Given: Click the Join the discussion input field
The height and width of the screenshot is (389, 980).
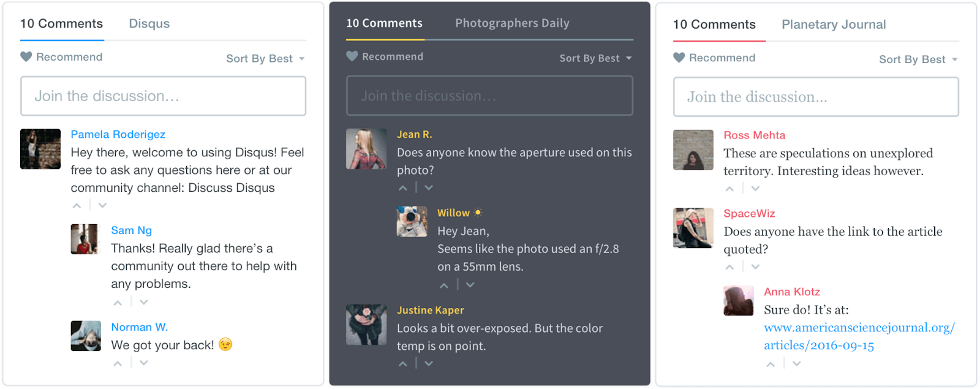Looking at the screenshot, I should (x=163, y=96).
